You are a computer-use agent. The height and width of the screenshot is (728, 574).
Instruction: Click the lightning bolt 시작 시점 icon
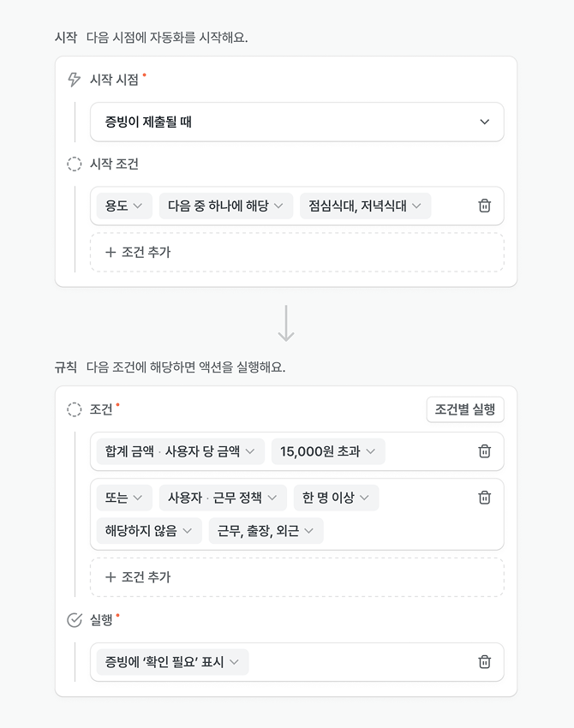[75, 80]
